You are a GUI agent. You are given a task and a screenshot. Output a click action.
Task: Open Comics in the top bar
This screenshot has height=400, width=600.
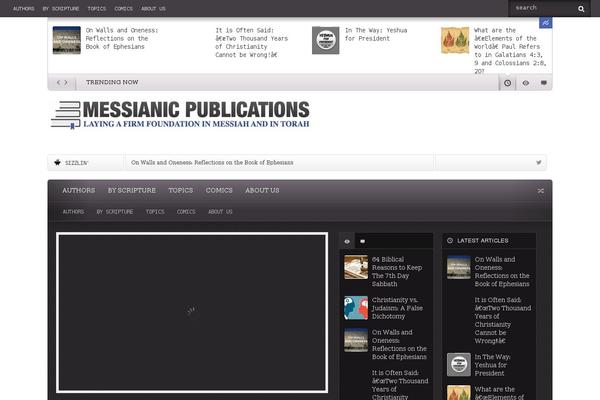tap(124, 8)
